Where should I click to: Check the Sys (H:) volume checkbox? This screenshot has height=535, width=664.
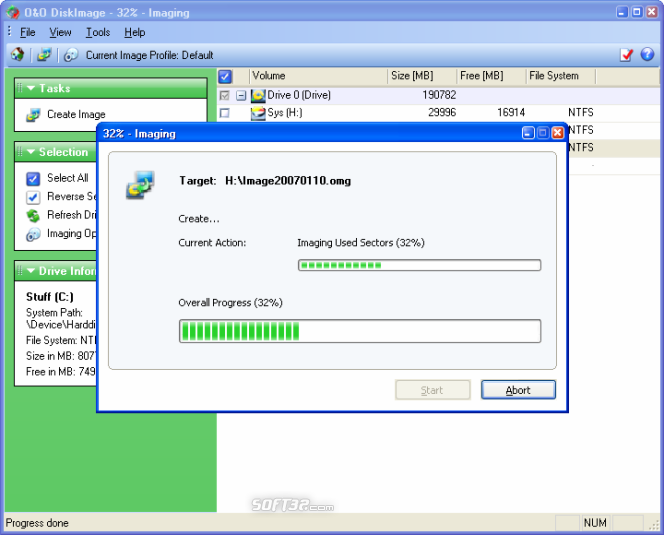click(224, 113)
